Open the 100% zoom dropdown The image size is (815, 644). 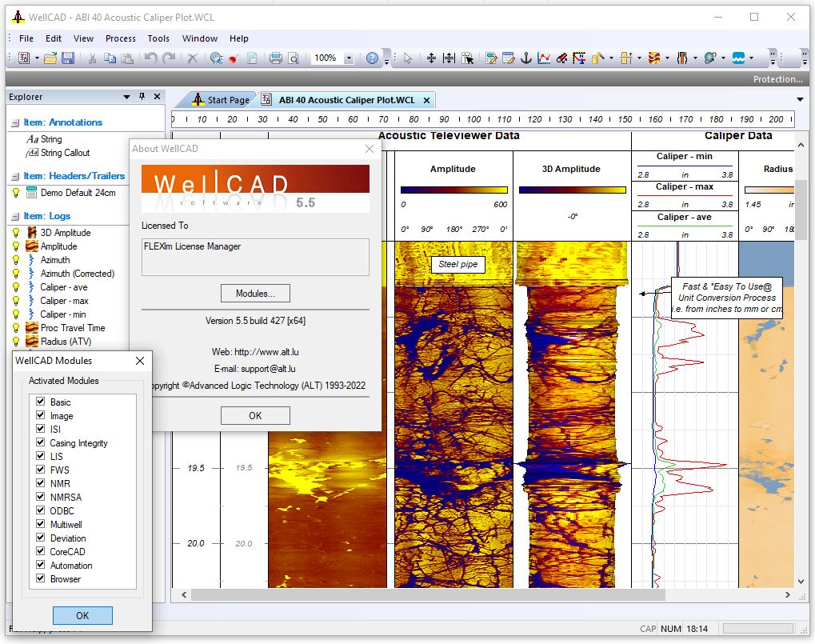(349, 58)
